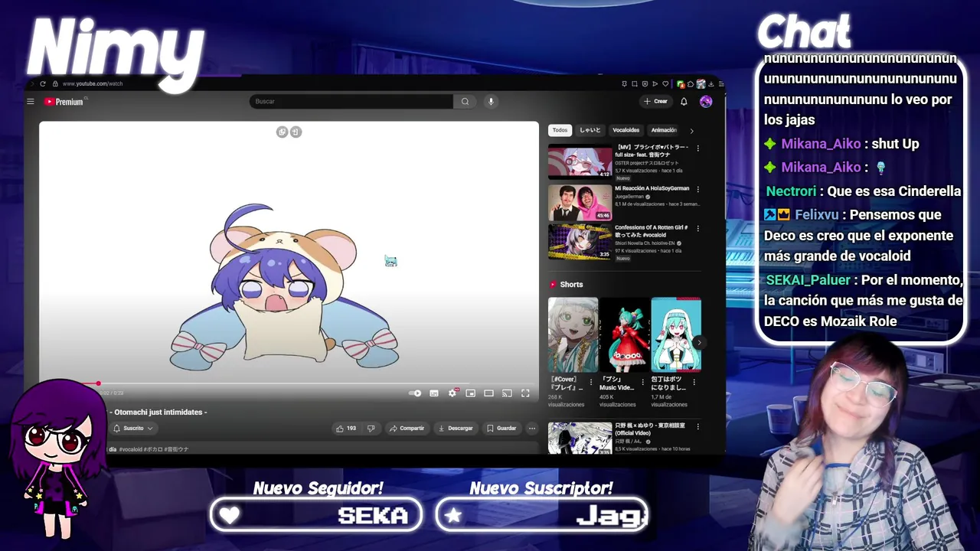Open the browser downloads icon
Screen dimensions: 980x551
point(711,84)
